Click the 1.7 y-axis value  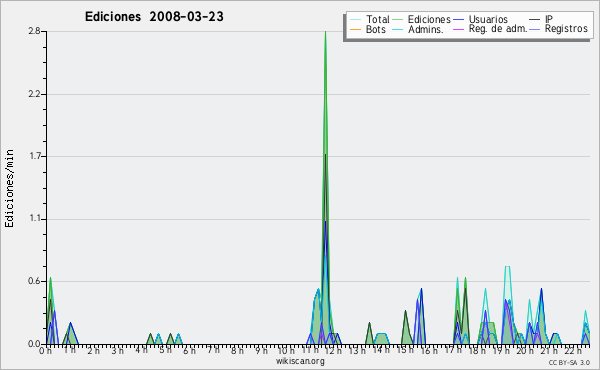point(34,156)
